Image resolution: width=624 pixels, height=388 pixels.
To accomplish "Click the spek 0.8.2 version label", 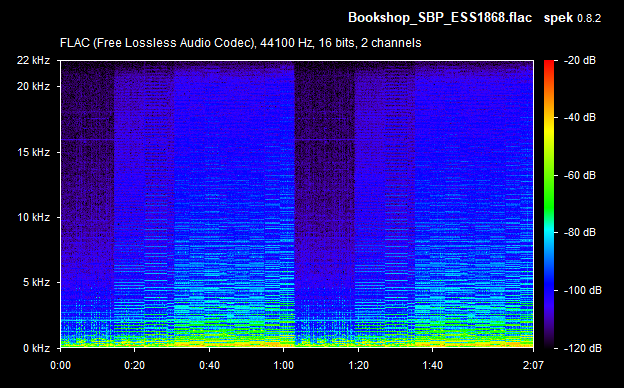I will point(572,18).
